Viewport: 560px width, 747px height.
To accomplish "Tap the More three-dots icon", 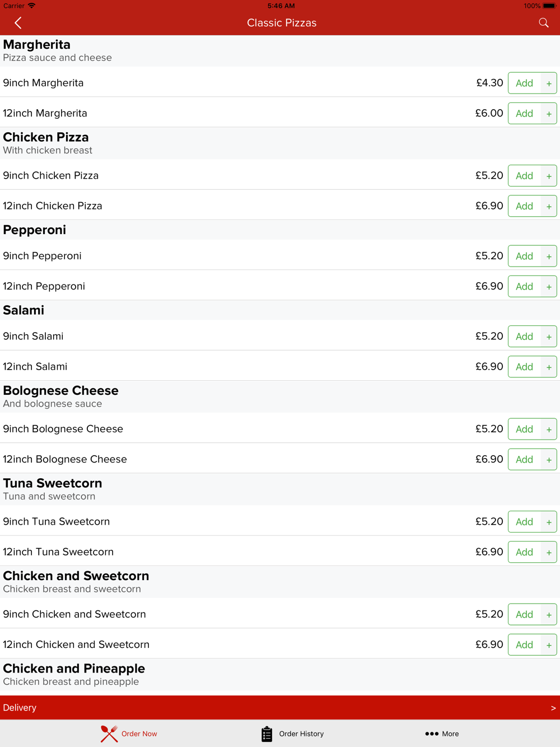I will pyautogui.click(x=432, y=734).
